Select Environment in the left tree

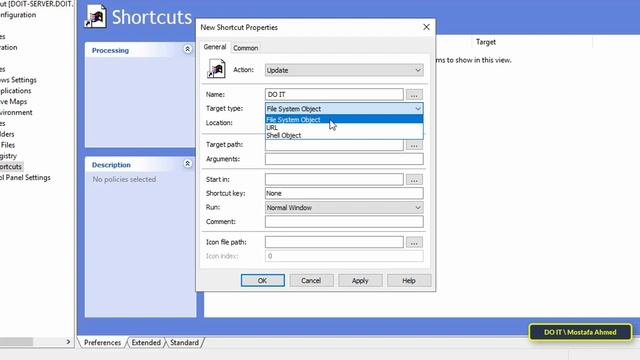[x=16, y=112]
